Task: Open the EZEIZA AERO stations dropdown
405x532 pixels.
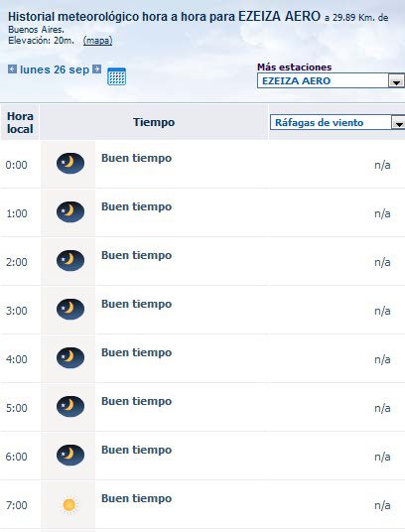Action: (331, 80)
